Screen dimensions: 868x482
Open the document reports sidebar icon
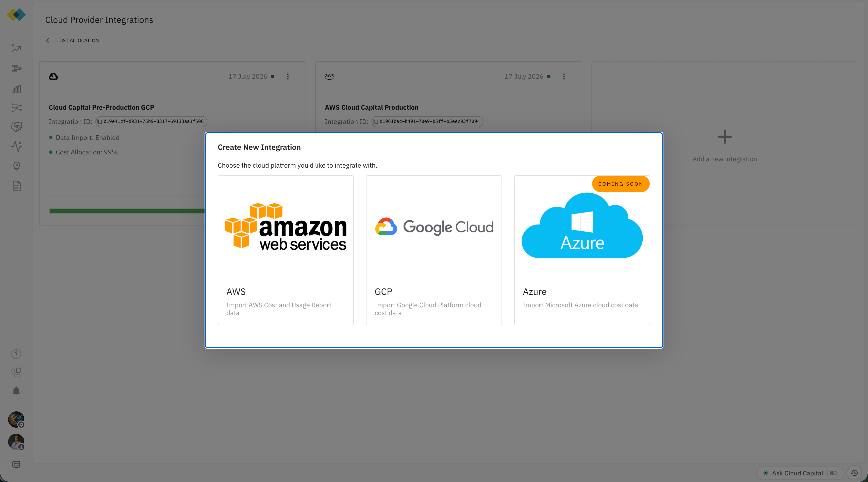16,186
